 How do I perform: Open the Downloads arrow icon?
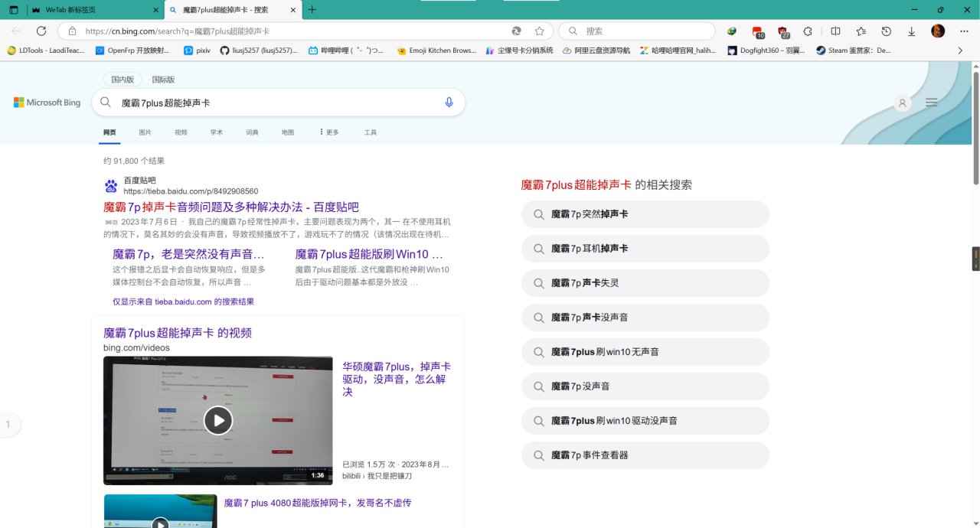pyautogui.click(x=912, y=31)
